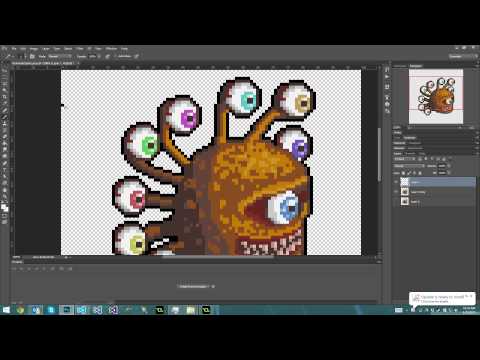Image resolution: width=480 pixels, height=360 pixels.
Task: Select the Crop tool
Action: pyautogui.click(x=5, y=97)
